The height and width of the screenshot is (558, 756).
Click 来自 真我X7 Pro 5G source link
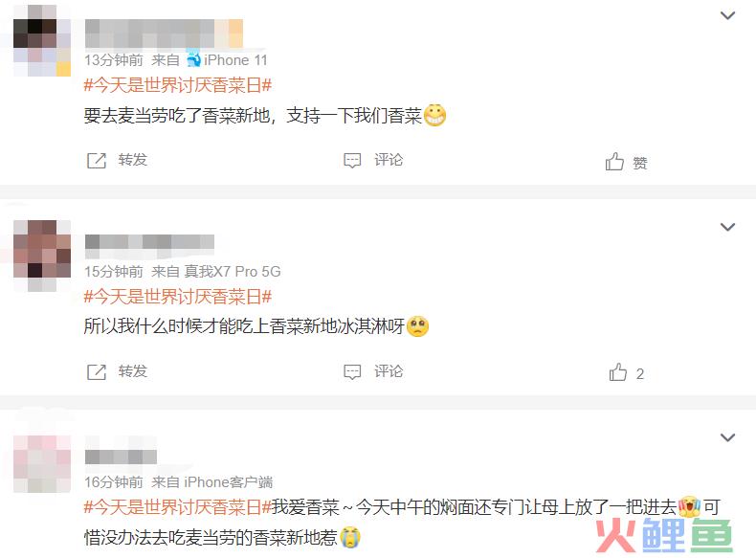[216, 272]
